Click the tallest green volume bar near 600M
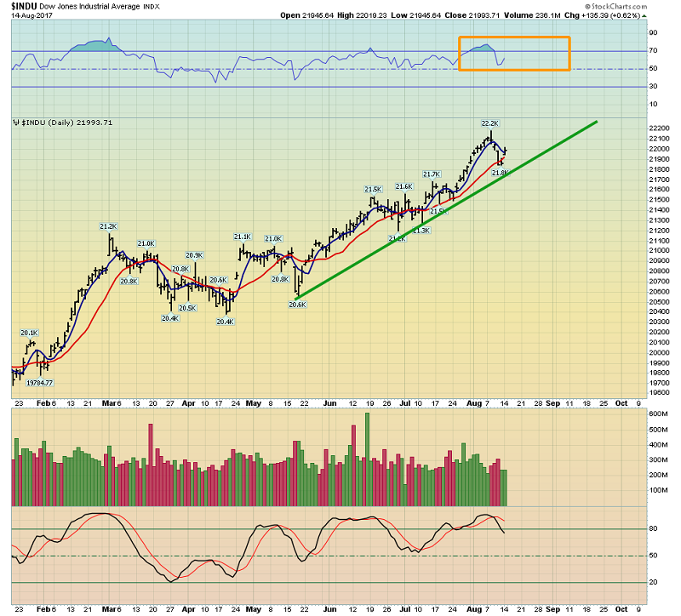 [368, 459]
